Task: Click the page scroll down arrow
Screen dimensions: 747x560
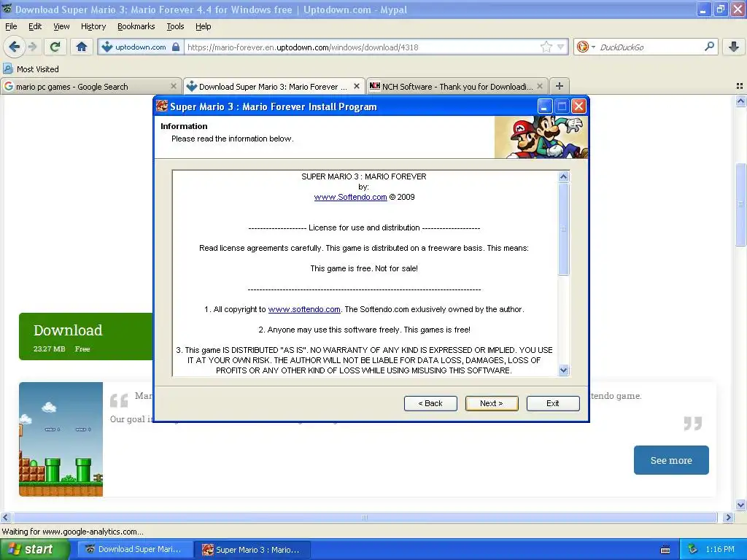Action: pyautogui.click(x=740, y=505)
